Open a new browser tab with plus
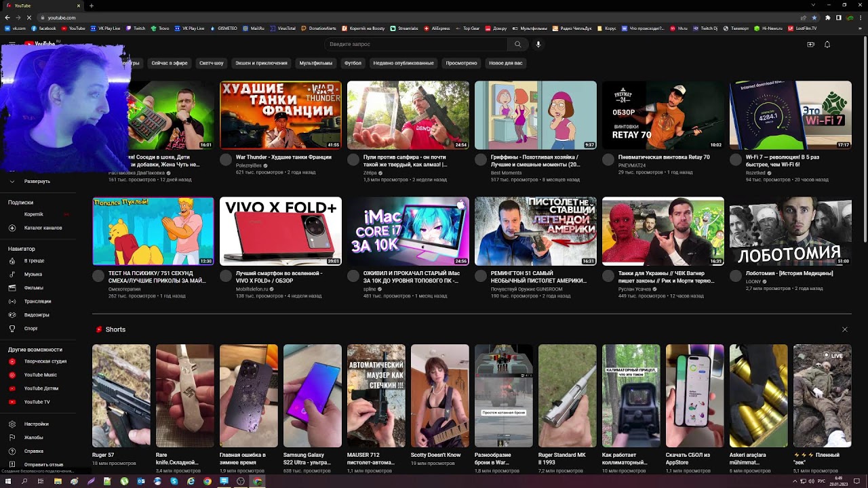Viewport: 868px width, 488px height. click(92, 5)
